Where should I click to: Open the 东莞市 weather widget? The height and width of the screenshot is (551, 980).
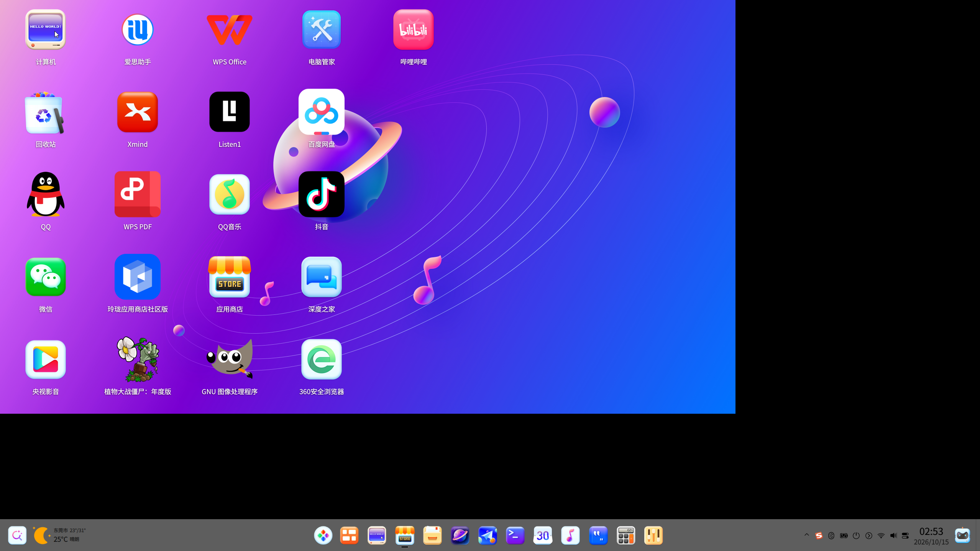coord(59,535)
